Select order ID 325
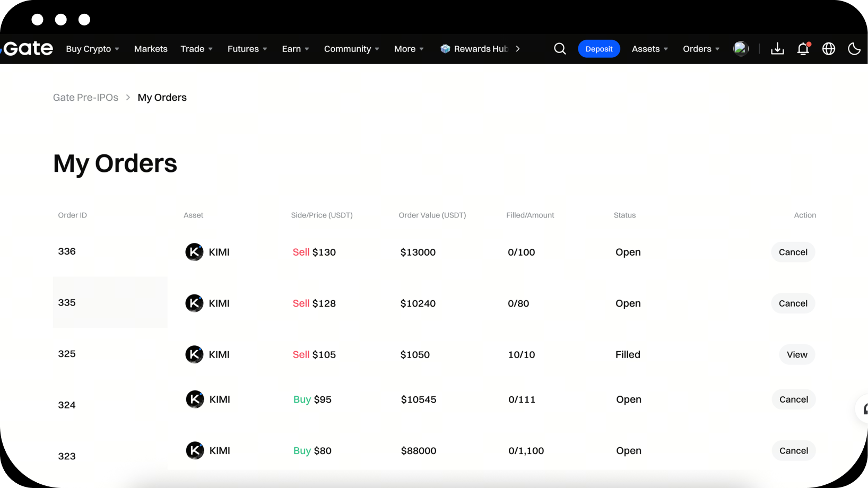 pyautogui.click(x=67, y=354)
